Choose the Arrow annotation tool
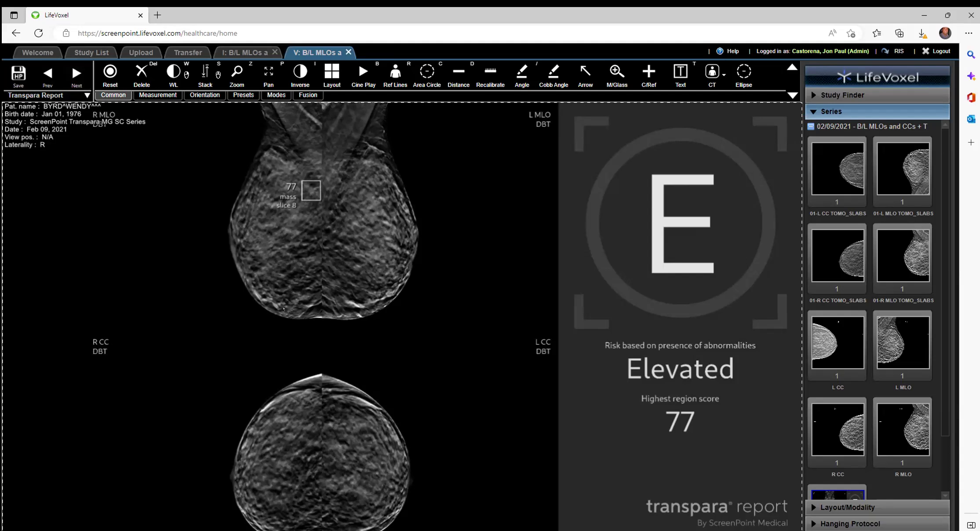The height and width of the screenshot is (531, 980). click(x=585, y=76)
